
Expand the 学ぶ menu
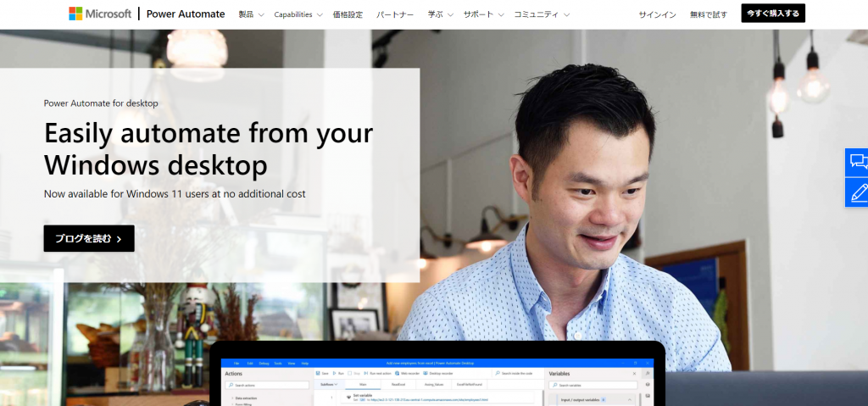(441, 14)
